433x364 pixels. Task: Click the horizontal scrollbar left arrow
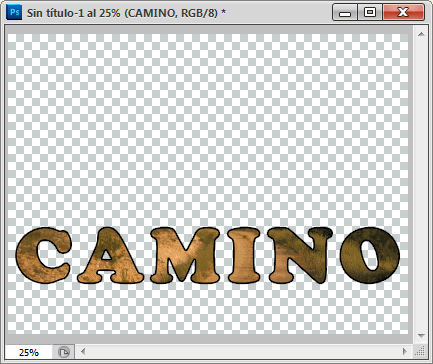[83, 351]
